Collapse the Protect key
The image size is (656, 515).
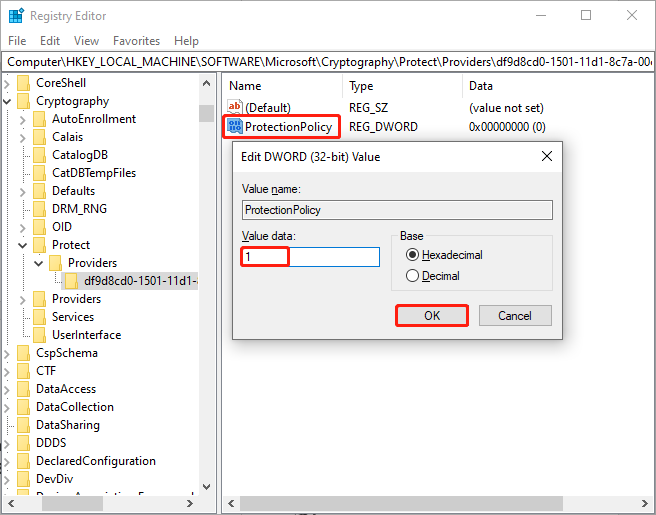click(x=23, y=245)
